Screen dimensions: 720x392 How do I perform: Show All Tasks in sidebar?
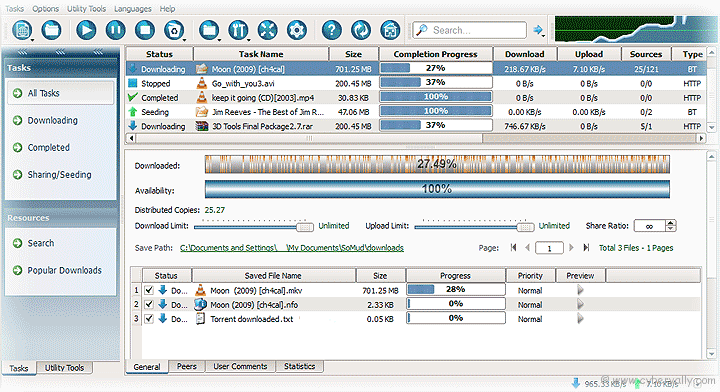[60, 93]
